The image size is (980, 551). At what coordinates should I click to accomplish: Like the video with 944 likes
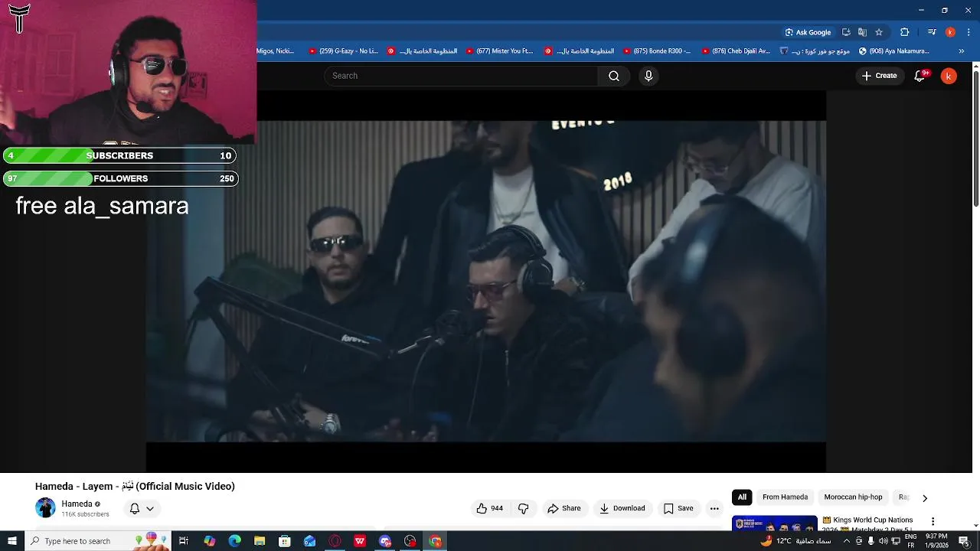[490, 508]
